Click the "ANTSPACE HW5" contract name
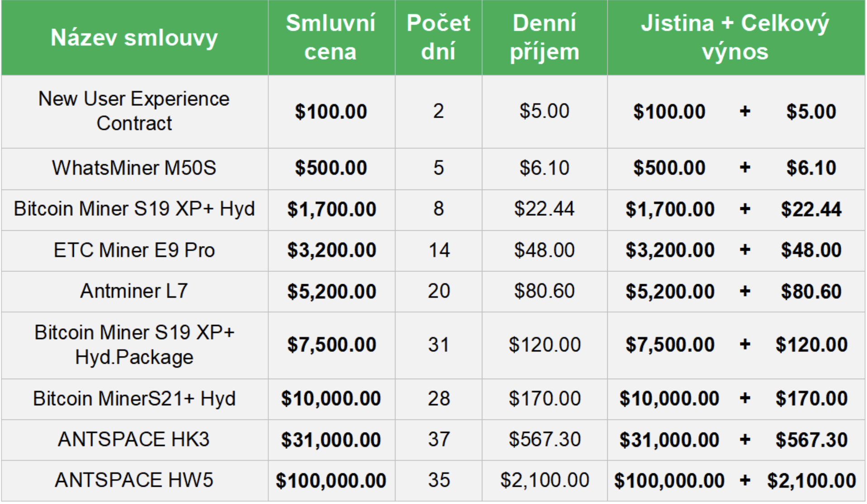Screen dimensions: 867x504 [x=134, y=480]
